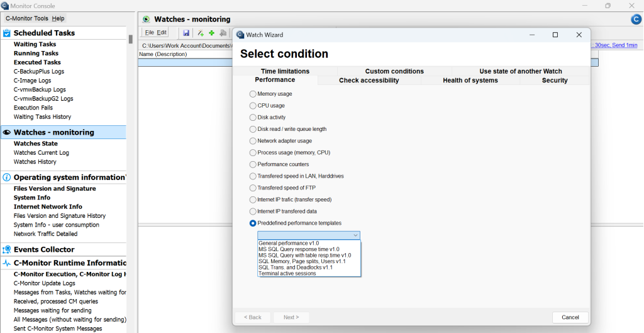The image size is (644, 333).
Task: Open Watches Current Log entry
Action: (x=42, y=152)
